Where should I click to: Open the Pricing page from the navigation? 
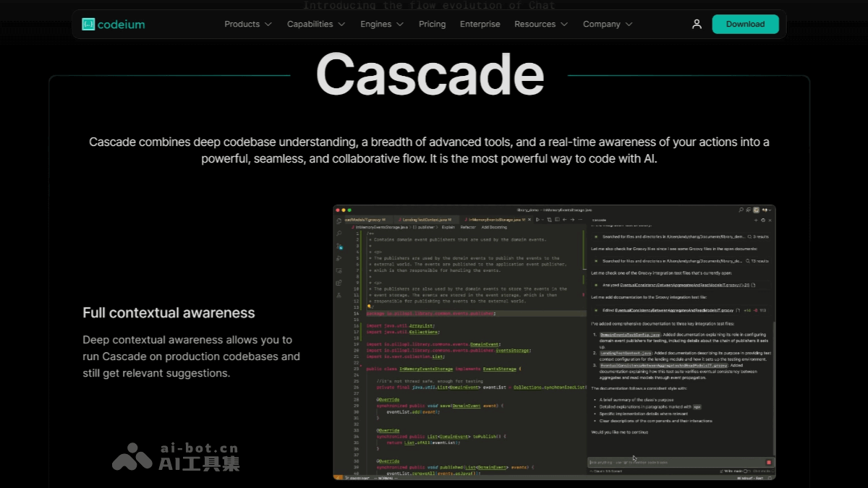[x=432, y=24]
